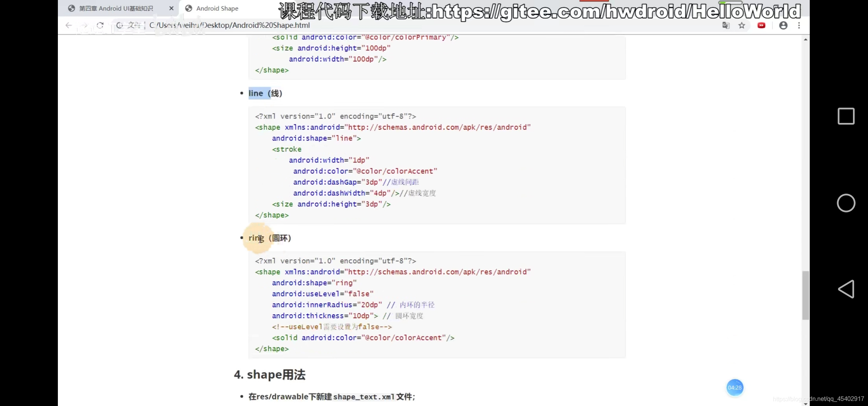The image size is (868, 406).
Task: Reload the current page
Action: (100, 25)
